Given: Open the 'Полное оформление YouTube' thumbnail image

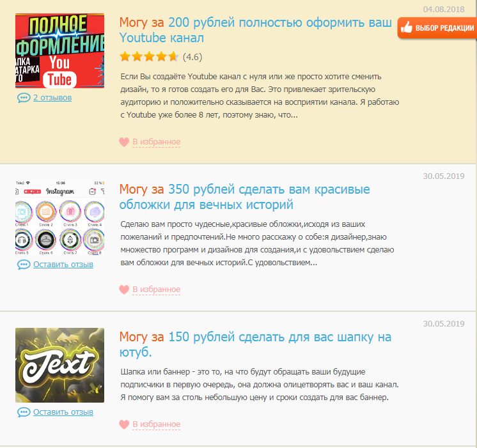Looking at the screenshot, I should tap(59, 50).
